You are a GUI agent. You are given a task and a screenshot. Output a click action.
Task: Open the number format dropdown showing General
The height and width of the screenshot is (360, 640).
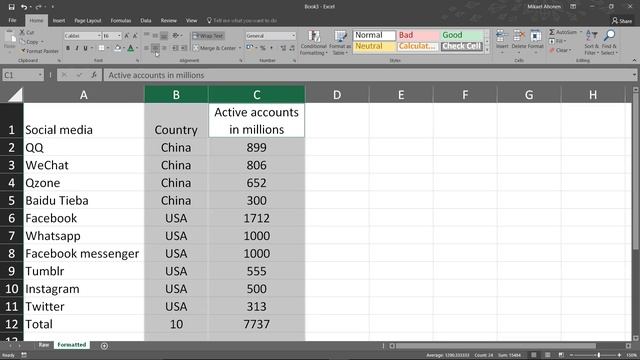pyautogui.click(x=293, y=36)
